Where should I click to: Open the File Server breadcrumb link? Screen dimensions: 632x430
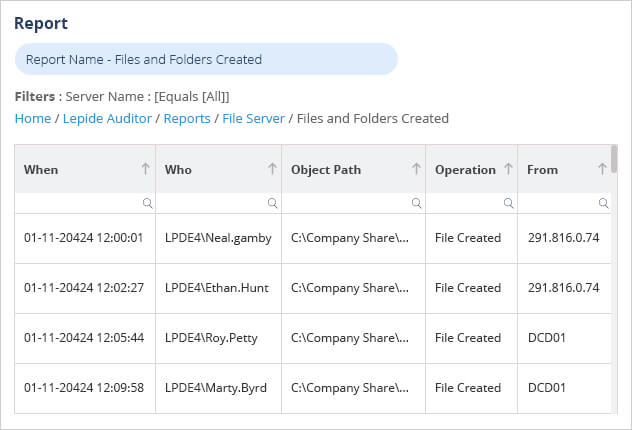click(x=254, y=118)
